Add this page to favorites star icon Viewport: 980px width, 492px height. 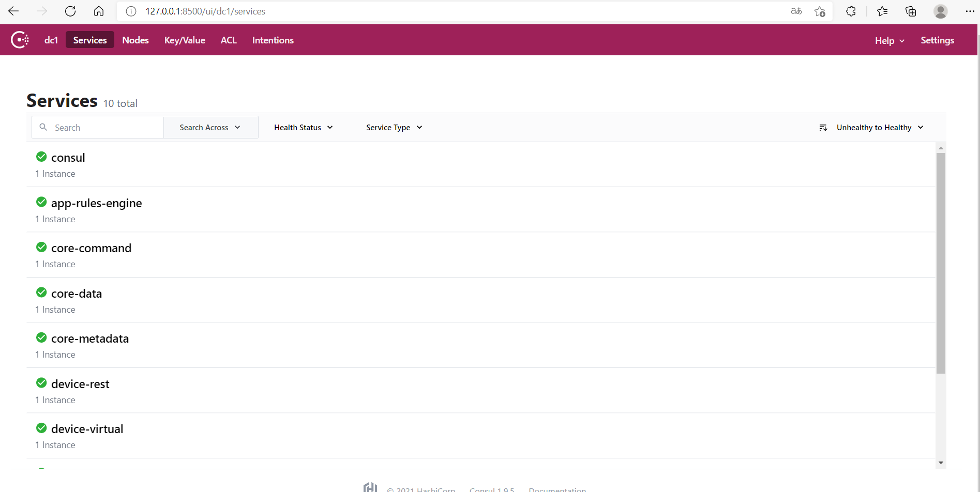820,11
